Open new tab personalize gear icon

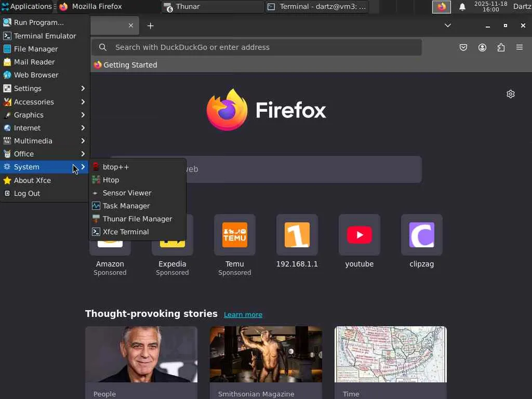(511, 94)
